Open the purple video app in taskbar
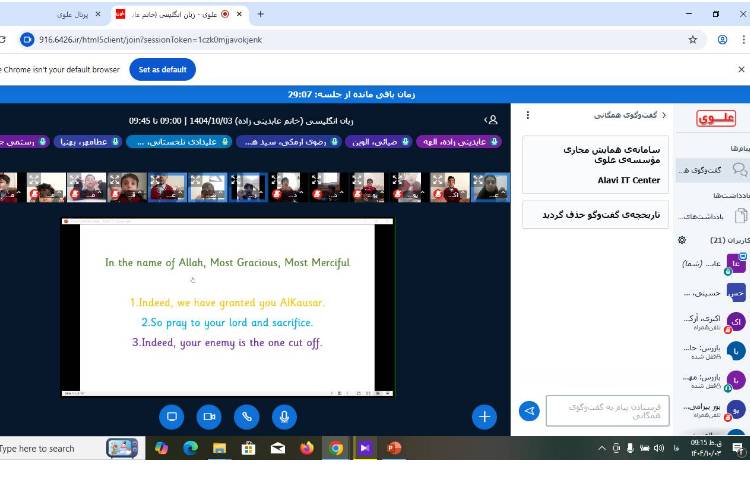750x480 pixels. tap(365, 448)
